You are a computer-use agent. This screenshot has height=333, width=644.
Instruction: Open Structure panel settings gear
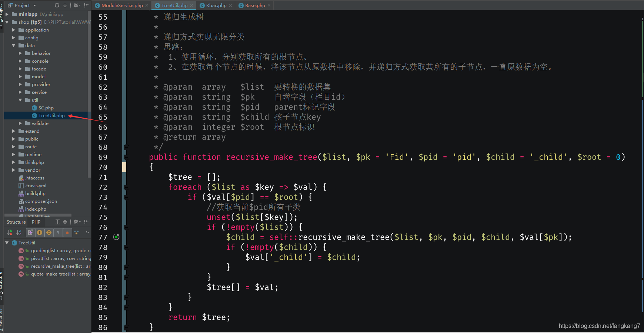point(77,222)
